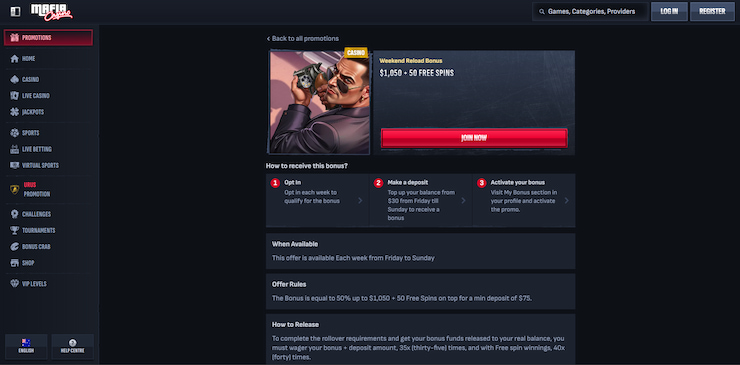The height and width of the screenshot is (365, 740).
Task: Expand the Activate your bonus chevron
Action: pyautogui.click(x=566, y=200)
